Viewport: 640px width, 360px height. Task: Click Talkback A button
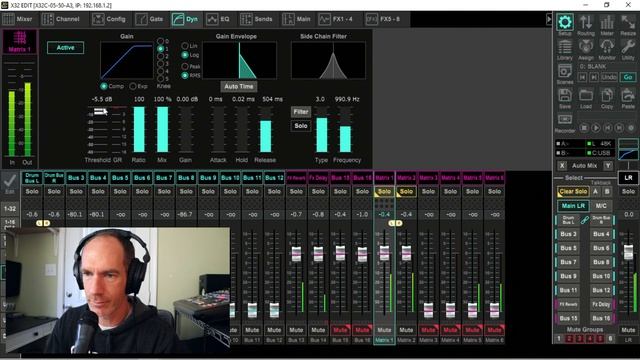[596, 191]
